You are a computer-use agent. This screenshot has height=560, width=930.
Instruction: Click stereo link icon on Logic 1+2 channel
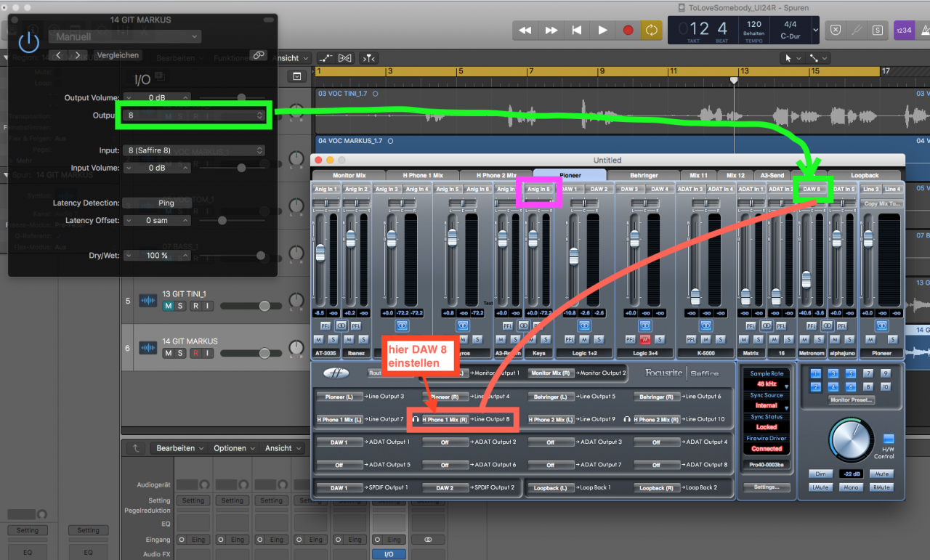tap(584, 325)
